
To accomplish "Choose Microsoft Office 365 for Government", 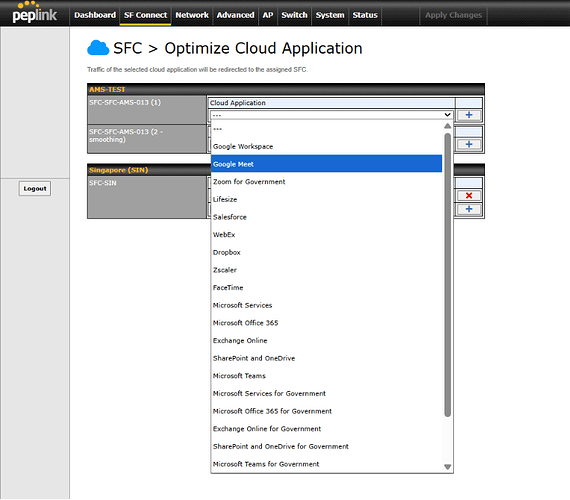I will point(326,411).
